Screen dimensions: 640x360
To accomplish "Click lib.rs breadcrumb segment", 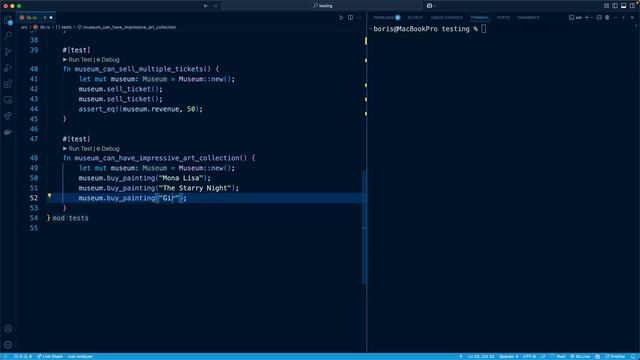I will (42, 27).
